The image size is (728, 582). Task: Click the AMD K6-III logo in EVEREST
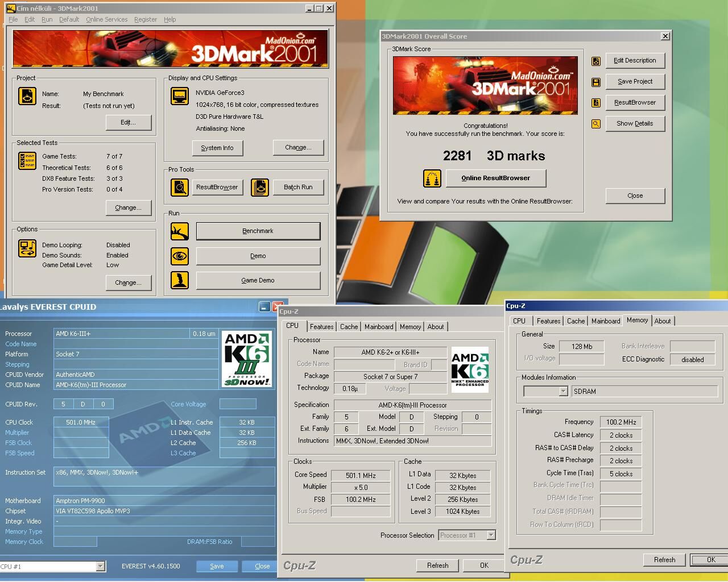click(x=247, y=360)
